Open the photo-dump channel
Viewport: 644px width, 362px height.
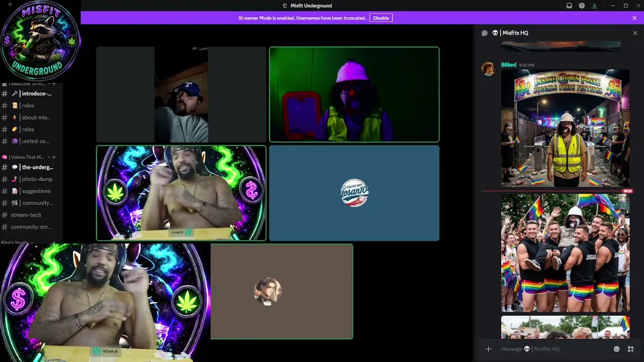click(31, 179)
